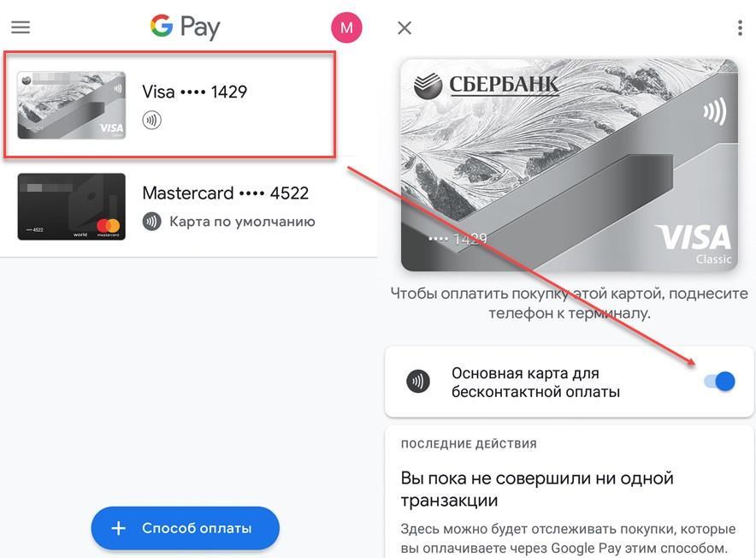Image resolution: width=756 pixels, height=558 pixels.
Task: Select the Mastercard •••• 4522 card entry
Action: (x=188, y=206)
